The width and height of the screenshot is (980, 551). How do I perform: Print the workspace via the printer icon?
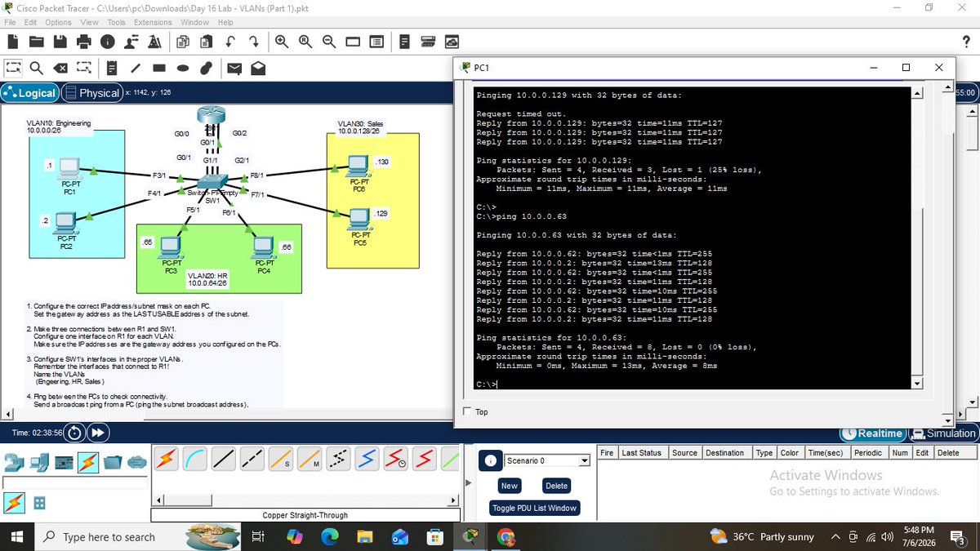point(84,41)
